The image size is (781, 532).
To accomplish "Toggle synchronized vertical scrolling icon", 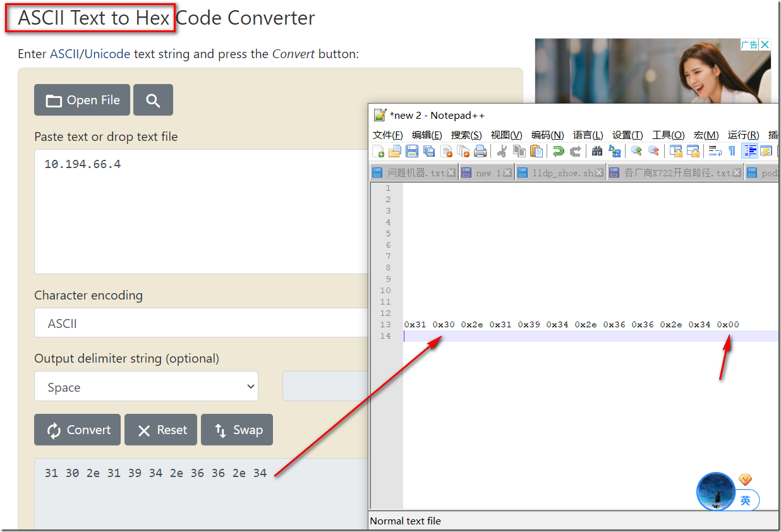I will coord(675,151).
